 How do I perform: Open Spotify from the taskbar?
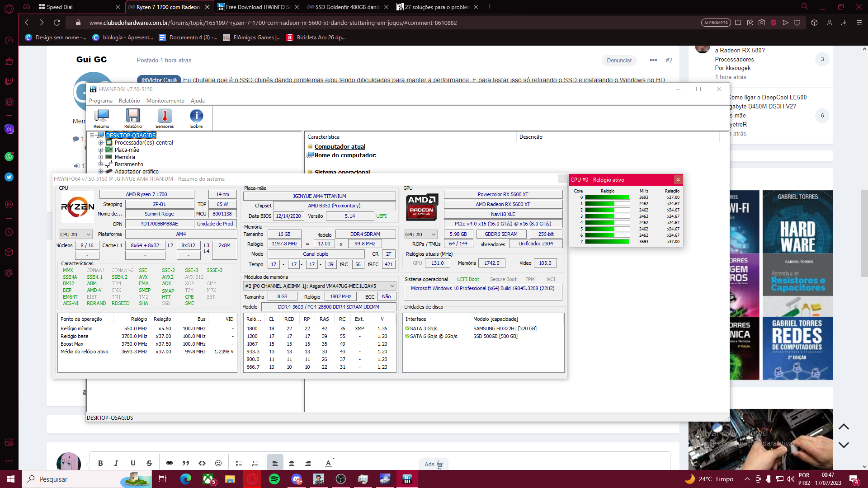(274, 479)
